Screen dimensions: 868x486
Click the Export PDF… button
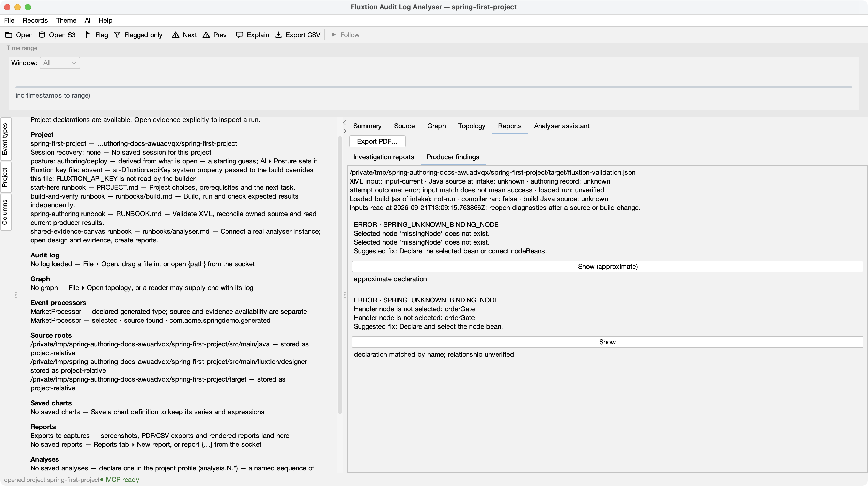point(377,141)
